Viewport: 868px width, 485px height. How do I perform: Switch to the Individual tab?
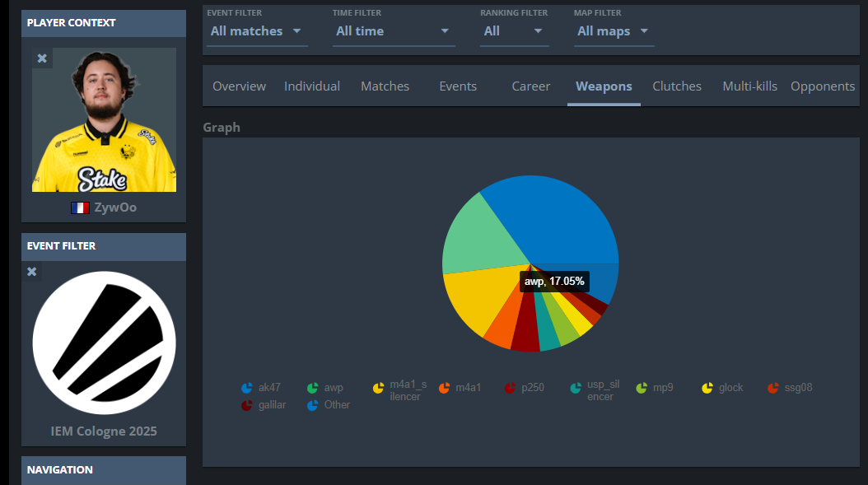click(312, 86)
